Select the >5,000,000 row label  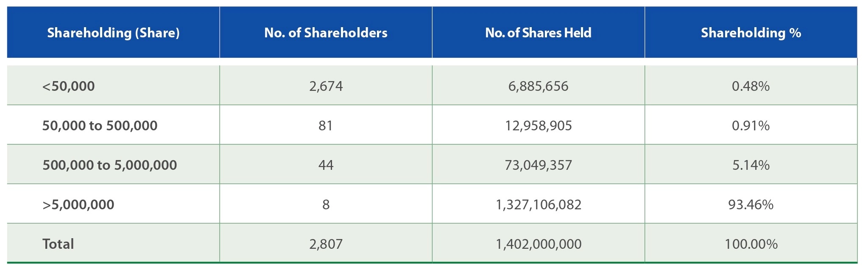click(x=78, y=205)
